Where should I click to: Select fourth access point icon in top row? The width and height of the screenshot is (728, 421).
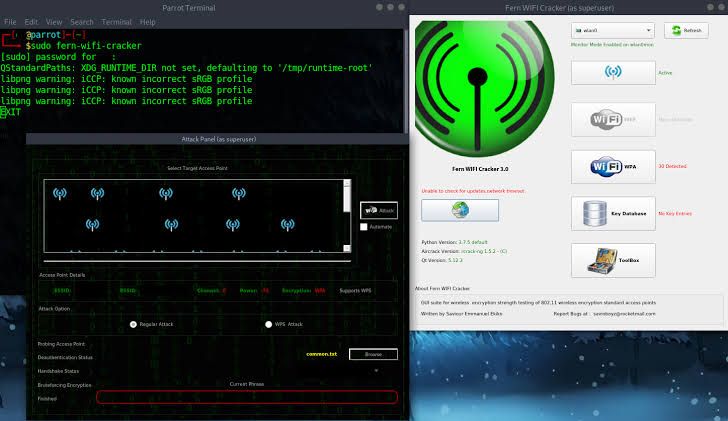coord(239,194)
